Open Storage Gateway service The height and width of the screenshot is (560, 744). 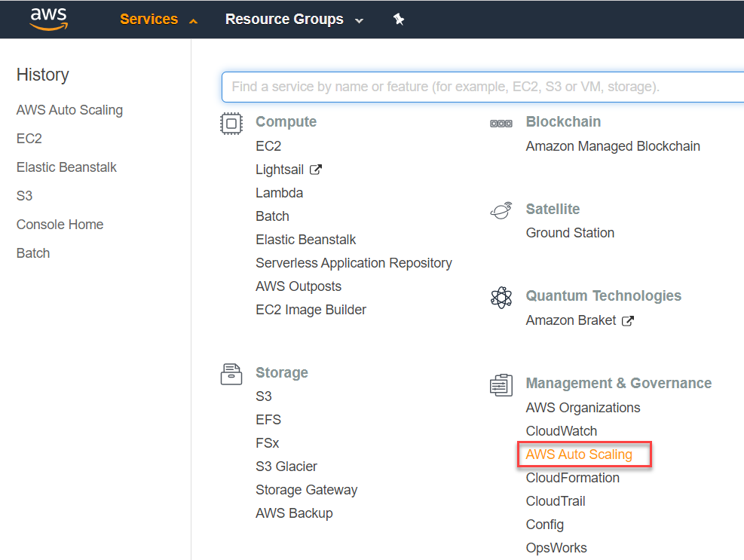(x=307, y=490)
